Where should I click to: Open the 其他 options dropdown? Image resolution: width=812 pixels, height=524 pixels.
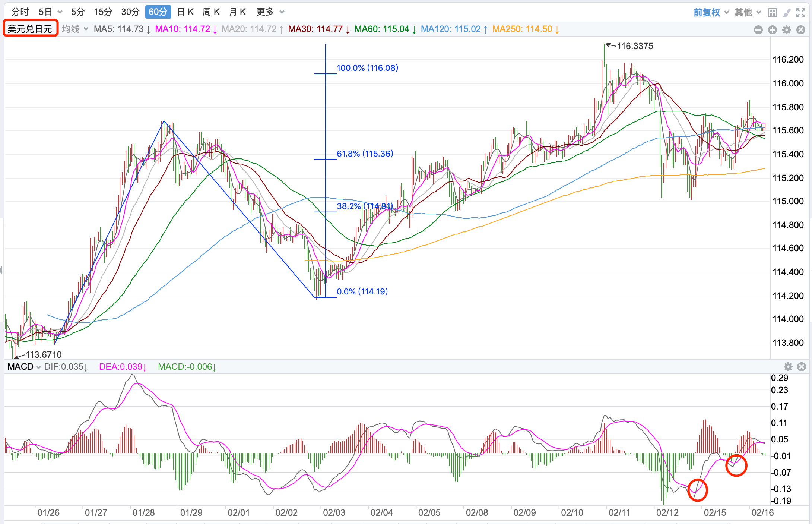(748, 13)
